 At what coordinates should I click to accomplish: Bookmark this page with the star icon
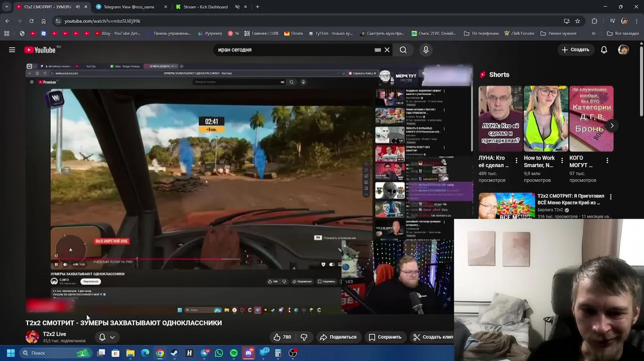point(578,21)
